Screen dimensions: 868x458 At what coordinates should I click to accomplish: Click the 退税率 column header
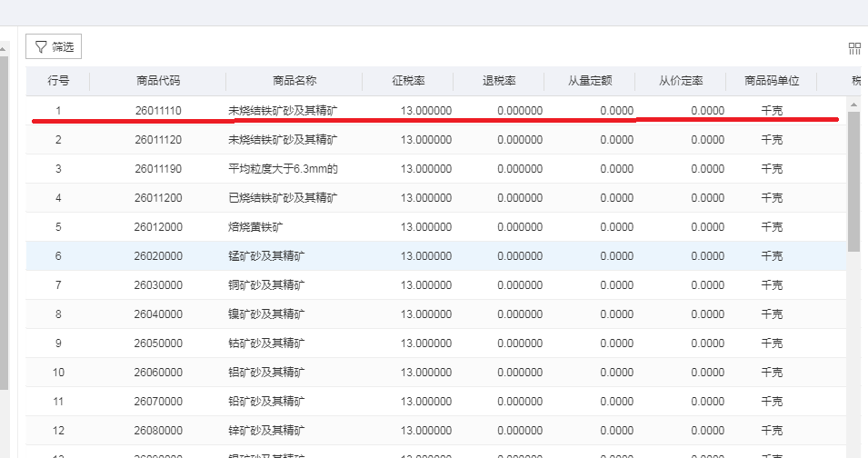(x=499, y=81)
